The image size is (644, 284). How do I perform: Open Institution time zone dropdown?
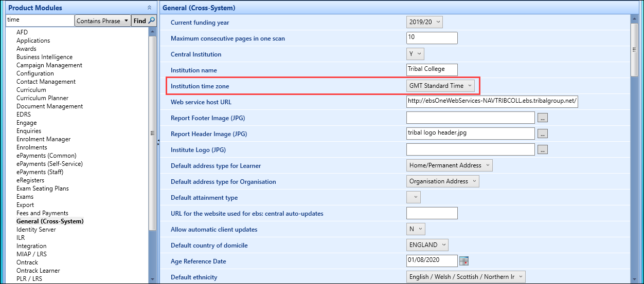[x=440, y=86]
